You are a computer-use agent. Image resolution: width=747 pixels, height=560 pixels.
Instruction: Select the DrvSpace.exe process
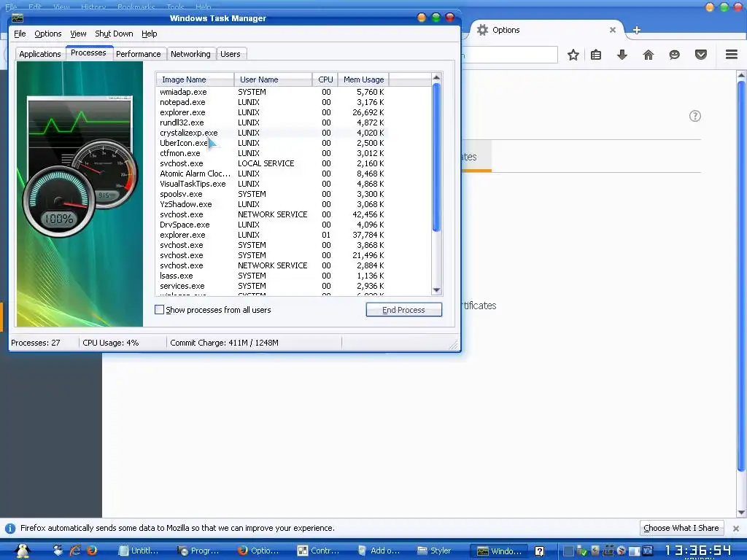[271, 225]
